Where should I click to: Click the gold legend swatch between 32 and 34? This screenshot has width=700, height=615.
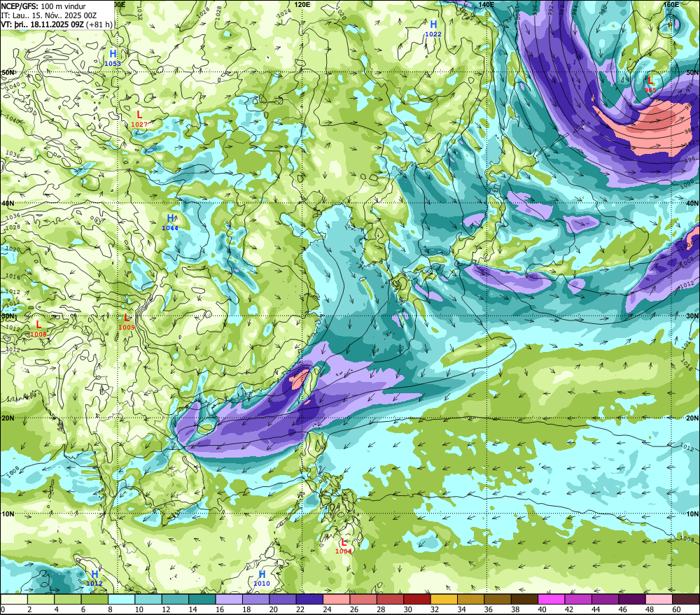[444, 599]
